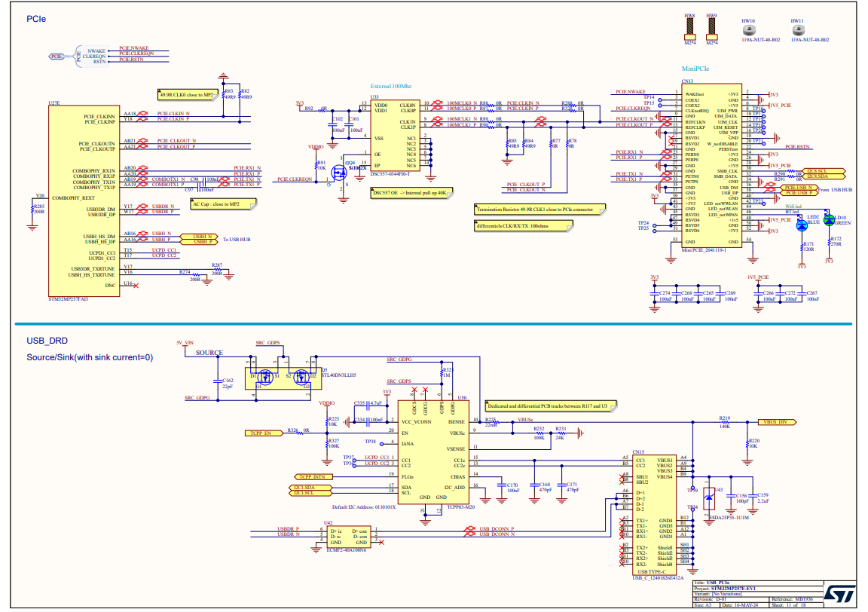This screenshot has width=868, height=612.
Task: Click the '1V5_PCIE' decoupling capacitor group label
Action: click(758, 277)
